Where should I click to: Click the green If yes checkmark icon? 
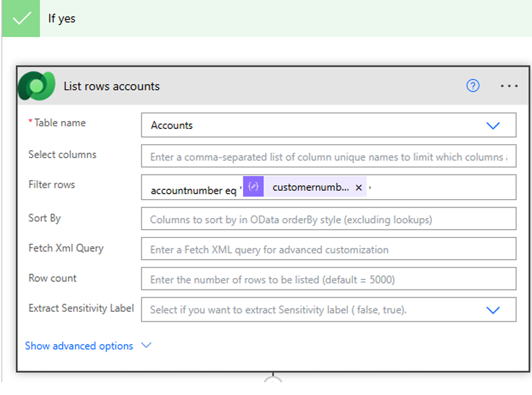tap(21, 18)
